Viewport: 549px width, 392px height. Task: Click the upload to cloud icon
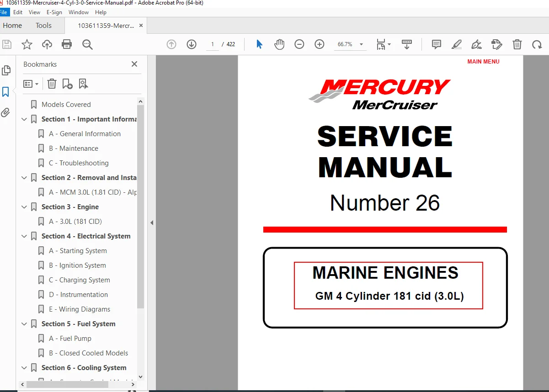pos(47,44)
